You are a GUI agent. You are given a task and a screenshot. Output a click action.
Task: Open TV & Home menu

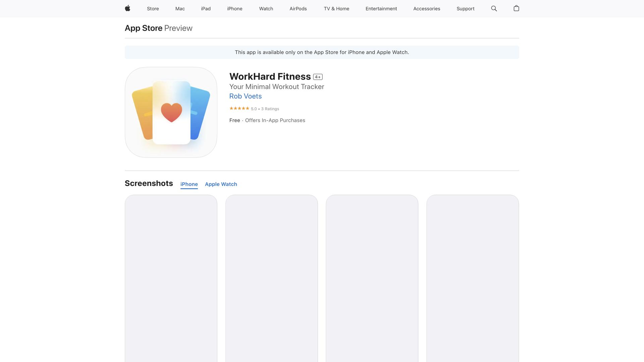[336, 9]
